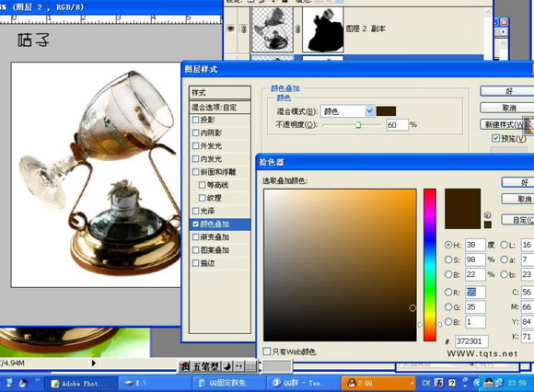Click the 新建样式 button
Viewport: 534px width, 392px height.
507,124
